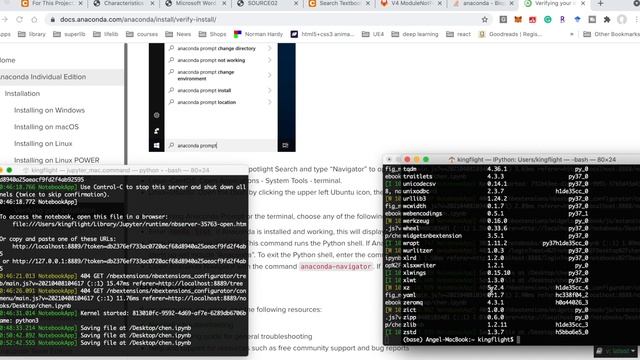The image size is (640, 360).
Task: Open the Chrome profile avatar
Action: (622, 19)
